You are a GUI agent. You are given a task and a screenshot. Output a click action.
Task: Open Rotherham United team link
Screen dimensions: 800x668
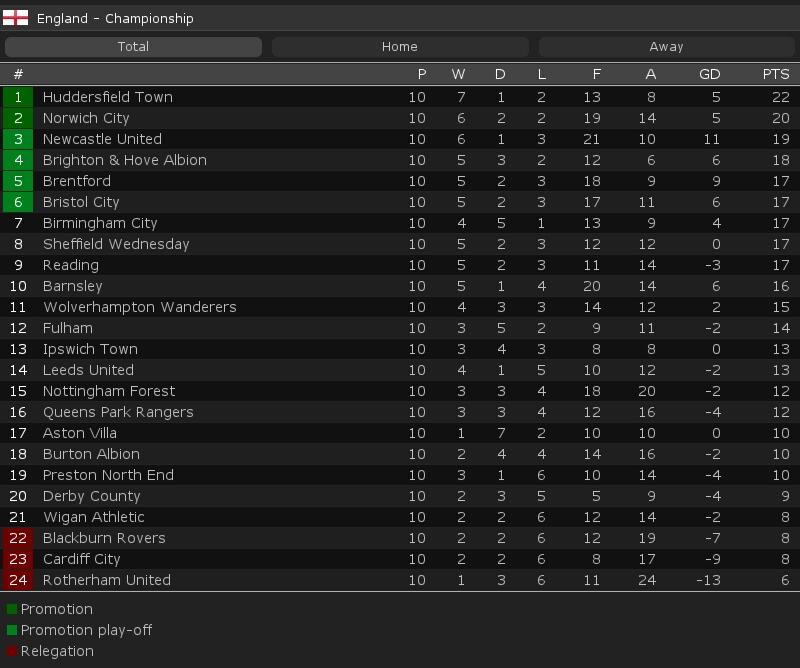107,580
